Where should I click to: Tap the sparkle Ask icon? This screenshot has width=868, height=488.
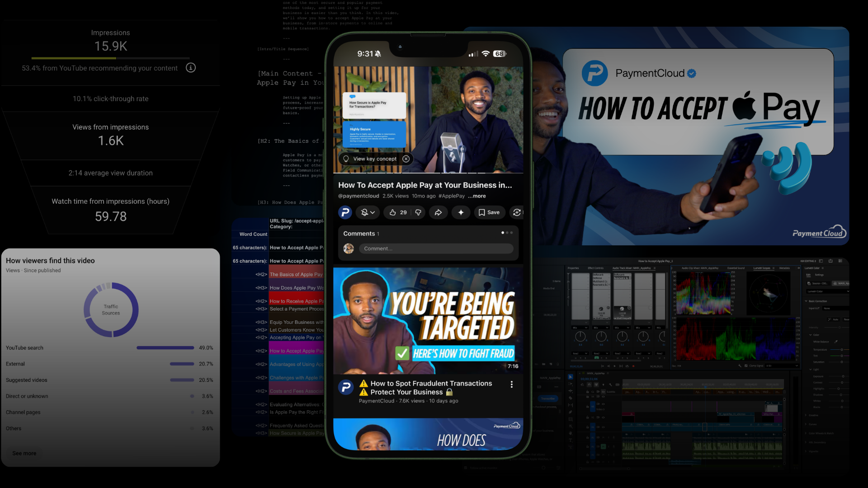(x=461, y=212)
